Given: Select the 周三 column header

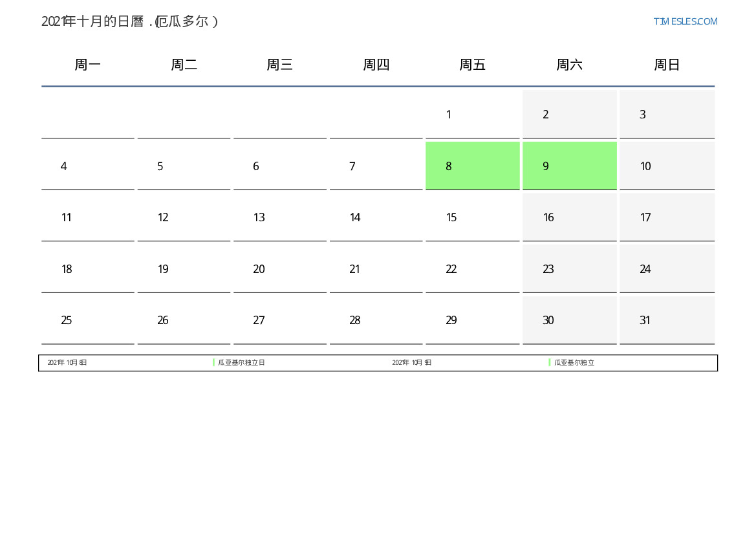Looking at the screenshot, I should (280, 65).
